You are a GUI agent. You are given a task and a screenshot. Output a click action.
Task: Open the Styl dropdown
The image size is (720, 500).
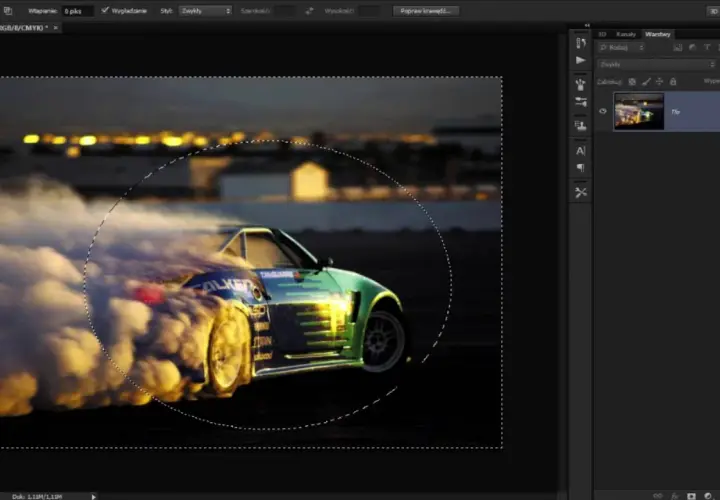[x=205, y=11]
